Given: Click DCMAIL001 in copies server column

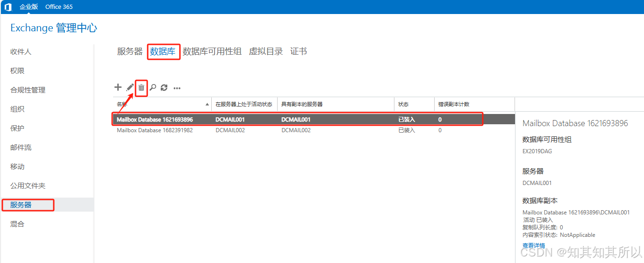Looking at the screenshot, I should click(296, 120).
